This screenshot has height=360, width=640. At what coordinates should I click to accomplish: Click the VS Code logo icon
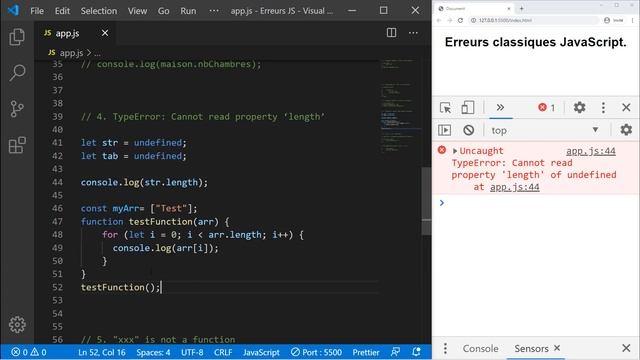coord(13,10)
